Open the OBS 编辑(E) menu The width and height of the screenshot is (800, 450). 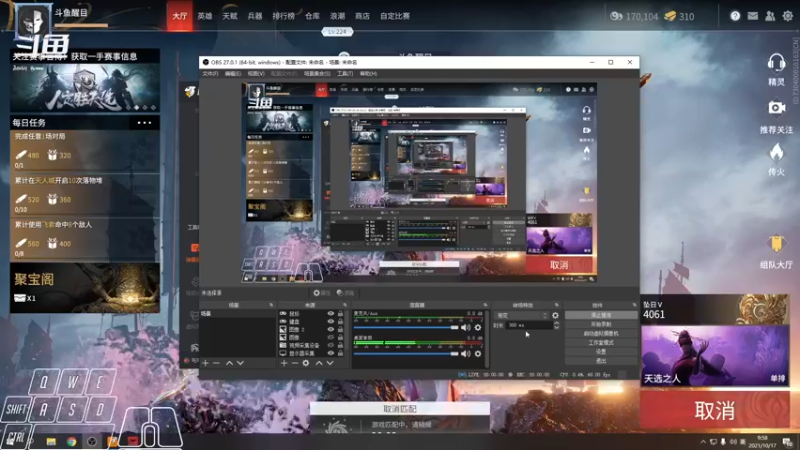click(x=233, y=74)
